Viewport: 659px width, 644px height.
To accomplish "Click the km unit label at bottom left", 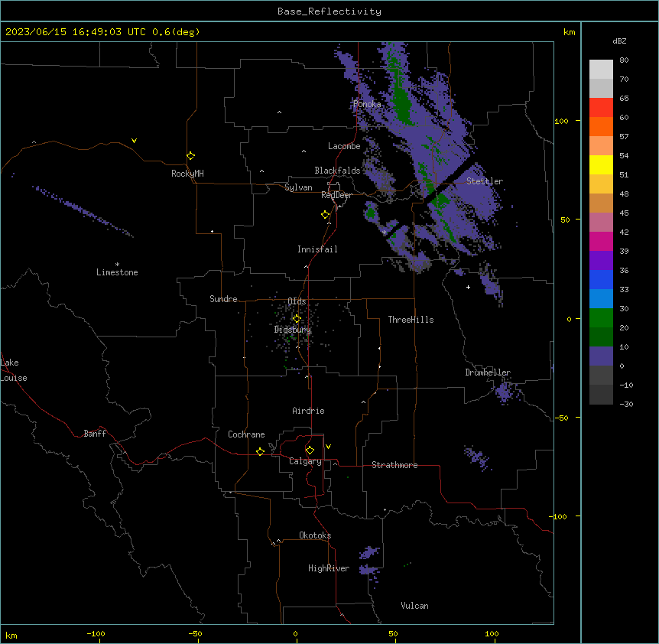I will pyautogui.click(x=11, y=635).
